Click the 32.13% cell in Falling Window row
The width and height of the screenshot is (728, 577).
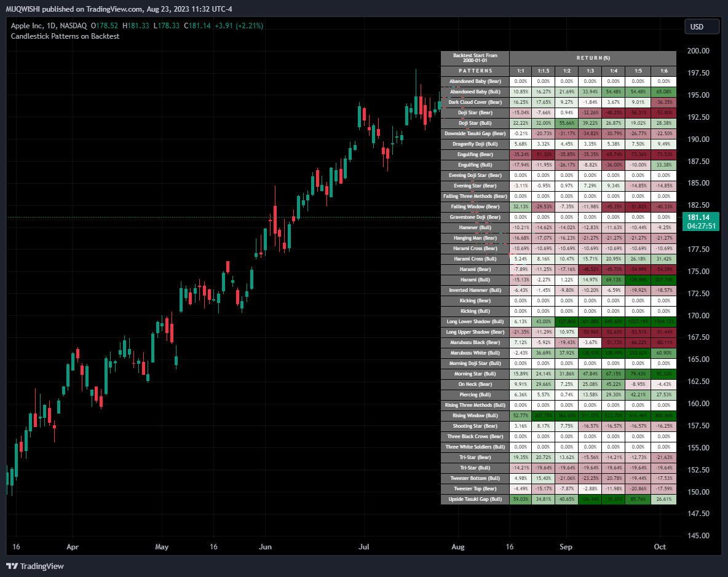(x=520, y=206)
